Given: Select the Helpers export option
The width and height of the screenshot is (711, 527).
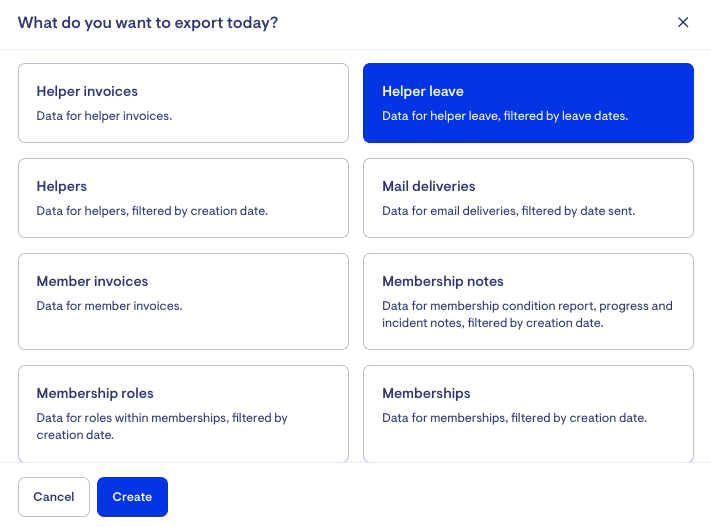Looking at the screenshot, I should (x=183, y=198).
